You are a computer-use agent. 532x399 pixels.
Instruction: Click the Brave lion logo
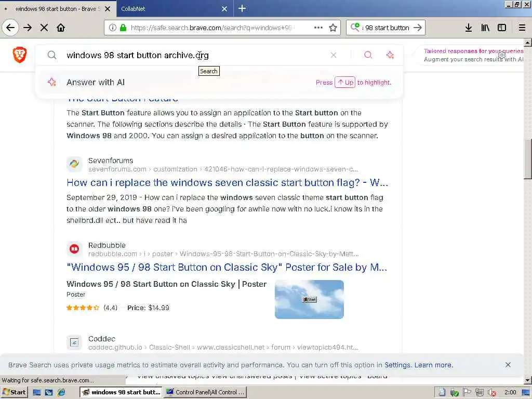pos(20,55)
